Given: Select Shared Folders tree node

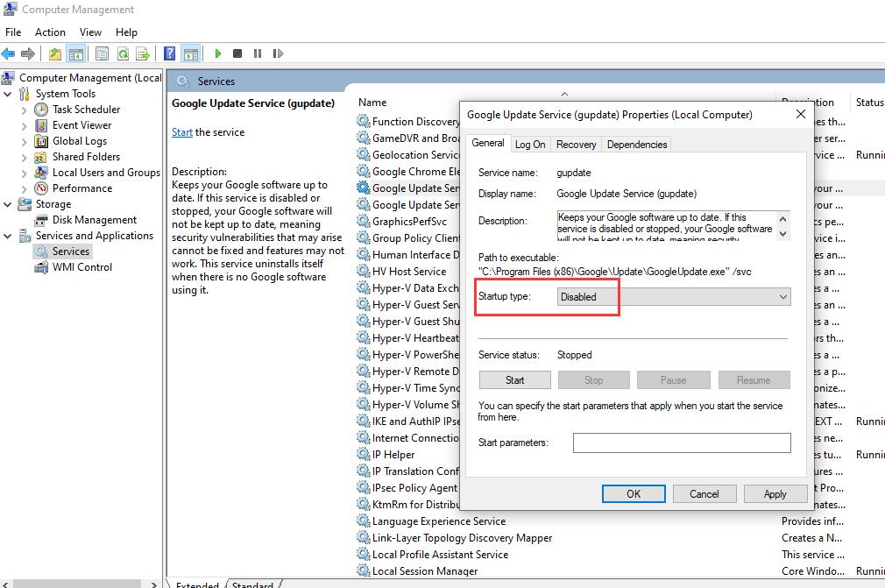Looking at the screenshot, I should pyautogui.click(x=87, y=156).
